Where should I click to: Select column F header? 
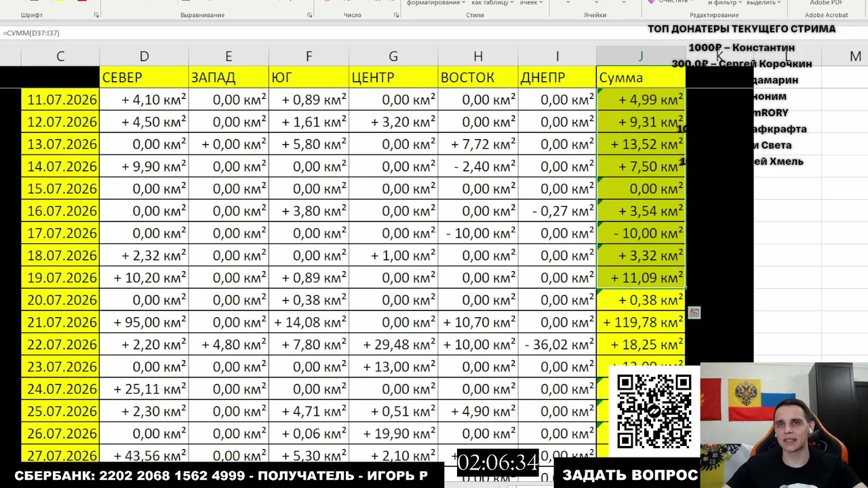309,57
